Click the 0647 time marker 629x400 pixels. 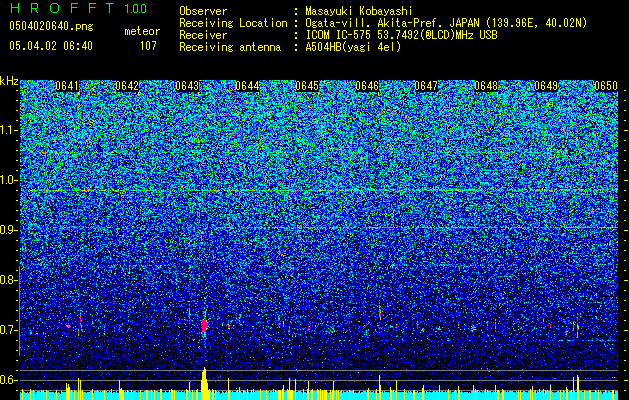[x=426, y=86]
